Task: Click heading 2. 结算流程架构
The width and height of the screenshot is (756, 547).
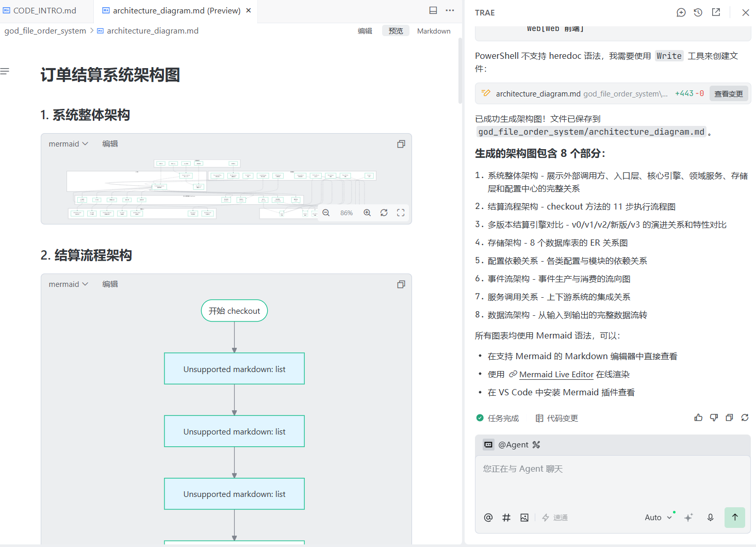Action: (86, 255)
